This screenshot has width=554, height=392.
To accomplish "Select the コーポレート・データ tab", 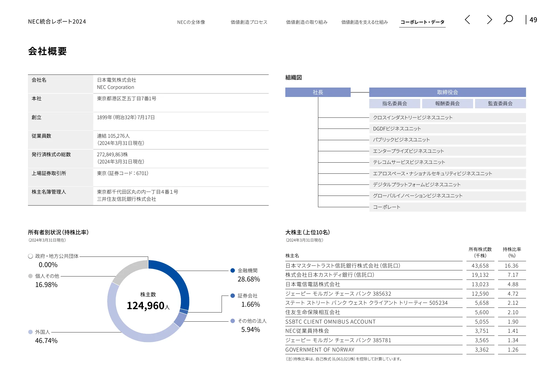I will [x=422, y=22].
